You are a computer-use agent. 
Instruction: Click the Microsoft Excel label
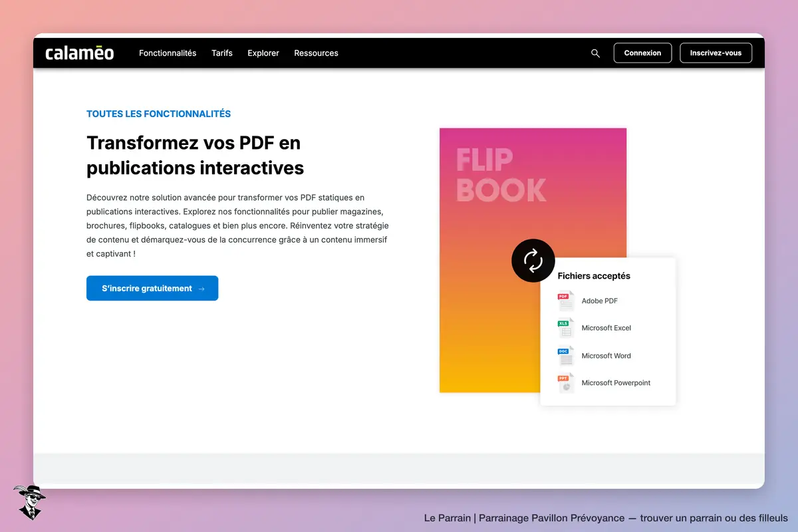[x=606, y=328]
